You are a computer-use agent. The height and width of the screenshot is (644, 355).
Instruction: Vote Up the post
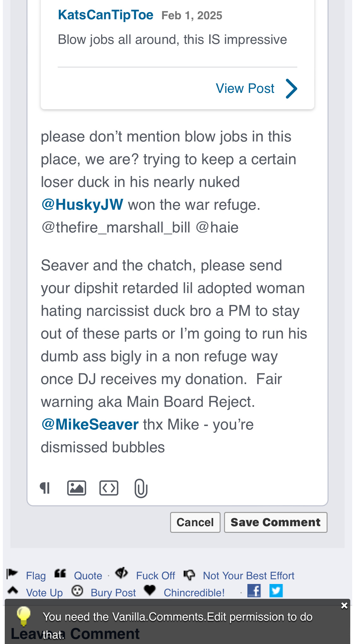(44, 593)
